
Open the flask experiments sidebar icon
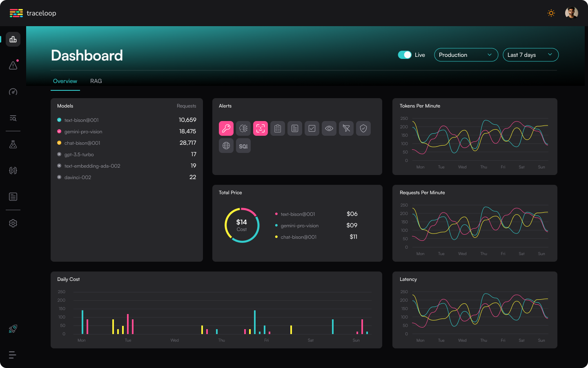click(13, 144)
